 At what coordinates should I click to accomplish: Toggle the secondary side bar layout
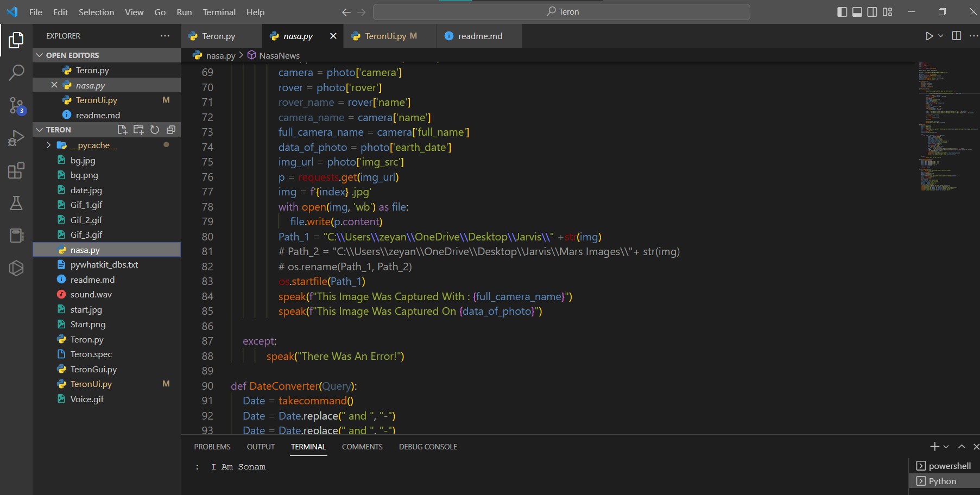(x=872, y=12)
